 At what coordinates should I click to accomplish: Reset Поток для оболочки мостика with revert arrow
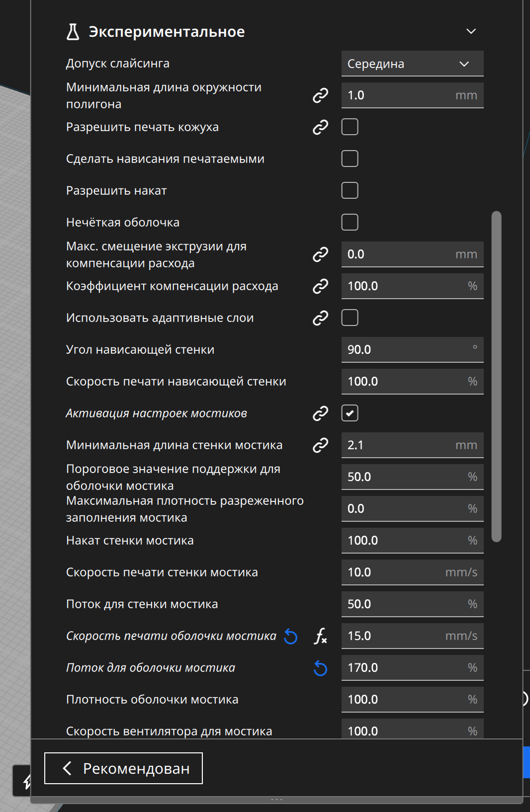click(x=320, y=668)
